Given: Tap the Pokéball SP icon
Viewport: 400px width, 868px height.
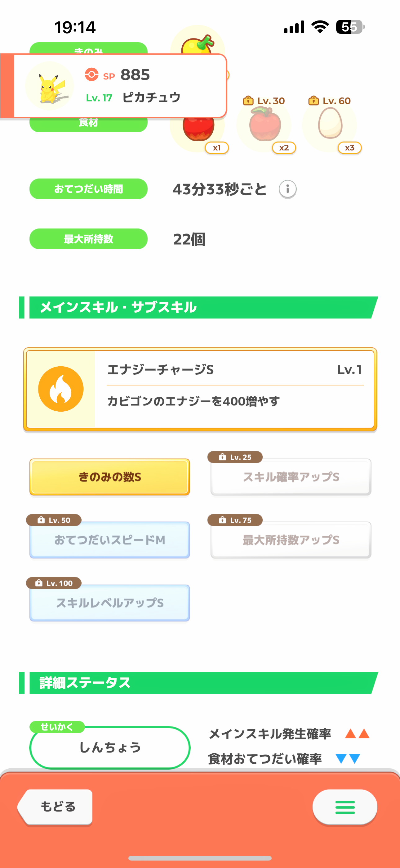Looking at the screenshot, I should (91, 75).
